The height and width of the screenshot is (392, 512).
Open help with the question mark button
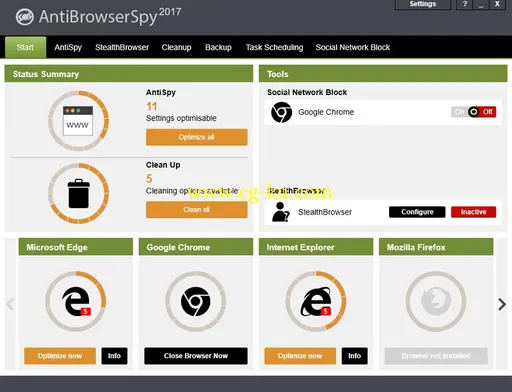(x=465, y=4)
